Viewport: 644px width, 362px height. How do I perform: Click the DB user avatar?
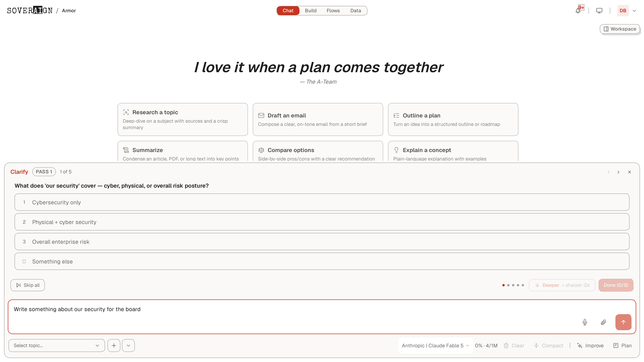(623, 10)
